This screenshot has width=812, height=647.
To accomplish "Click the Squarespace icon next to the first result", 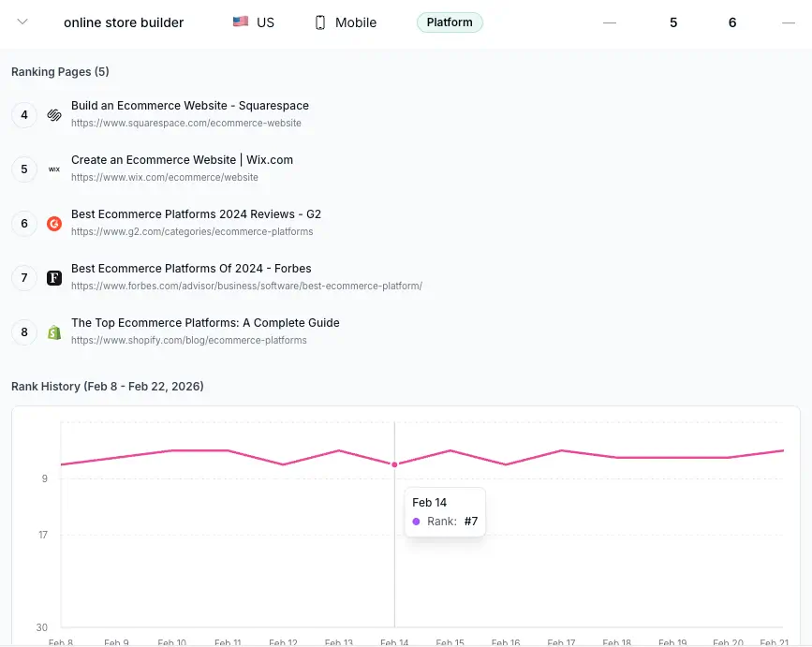I will (53, 114).
